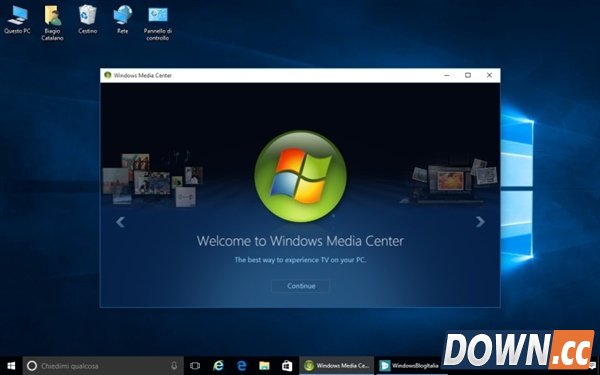Open the Windows Store taskbar icon

coord(287,366)
